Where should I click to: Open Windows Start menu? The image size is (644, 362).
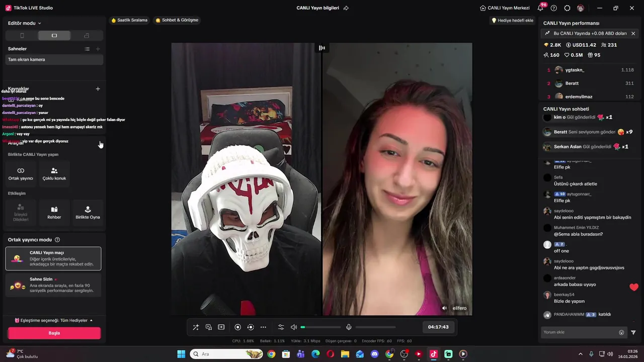click(181, 354)
